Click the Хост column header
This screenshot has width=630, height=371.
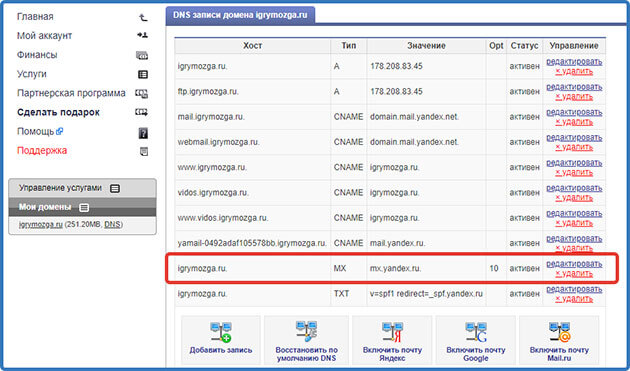(252, 46)
